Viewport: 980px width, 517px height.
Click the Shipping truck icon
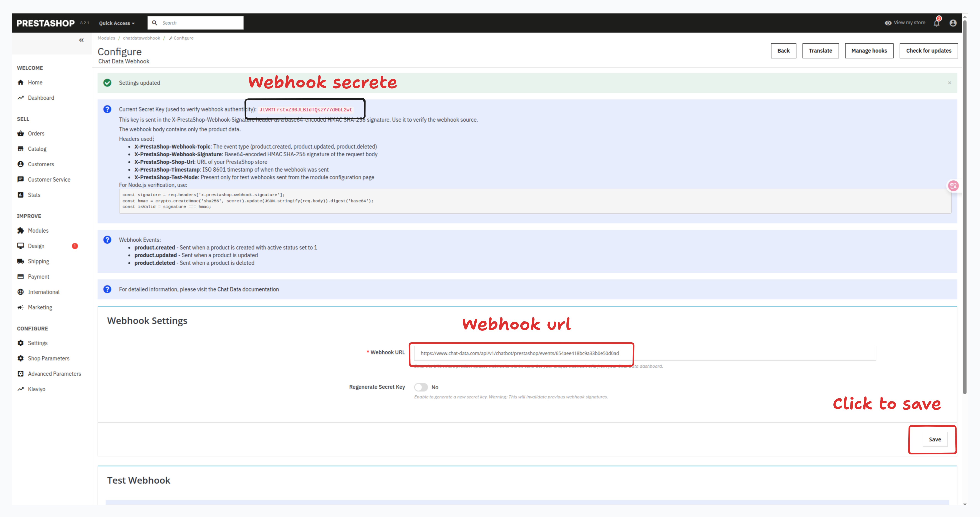[21, 261]
